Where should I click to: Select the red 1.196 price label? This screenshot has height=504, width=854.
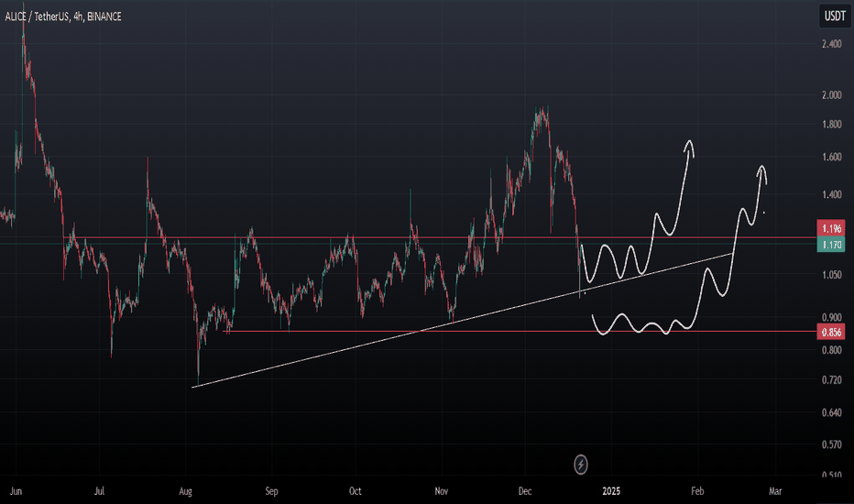pyautogui.click(x=831, y=228)
